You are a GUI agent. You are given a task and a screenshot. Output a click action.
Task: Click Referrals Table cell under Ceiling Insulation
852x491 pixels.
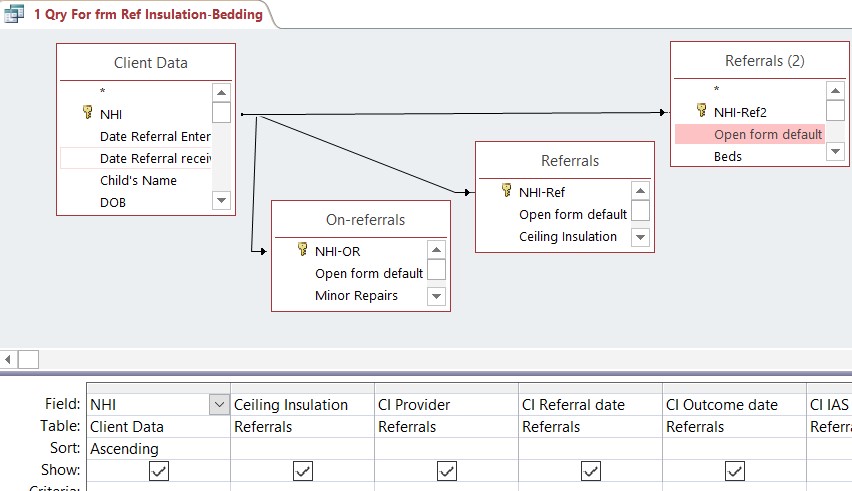302,427
